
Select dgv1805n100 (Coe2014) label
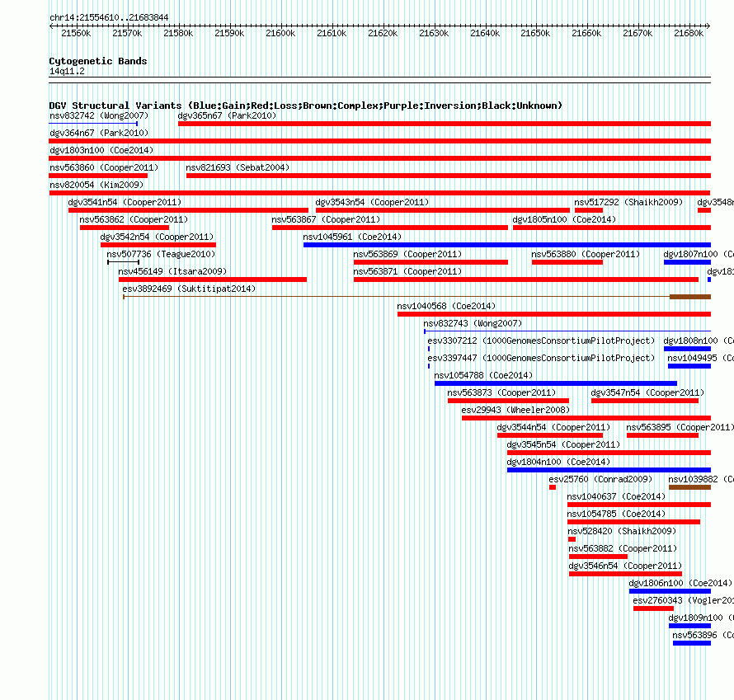(565, 219)
